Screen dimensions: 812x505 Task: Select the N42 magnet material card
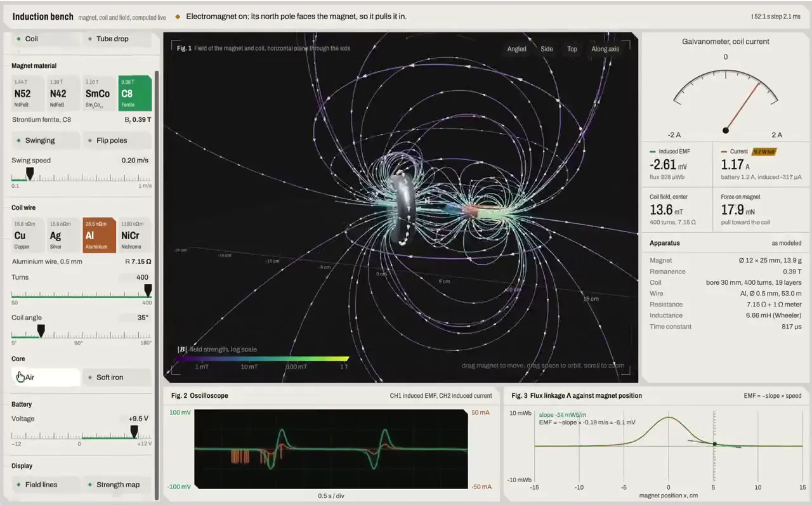click(63, 93)
